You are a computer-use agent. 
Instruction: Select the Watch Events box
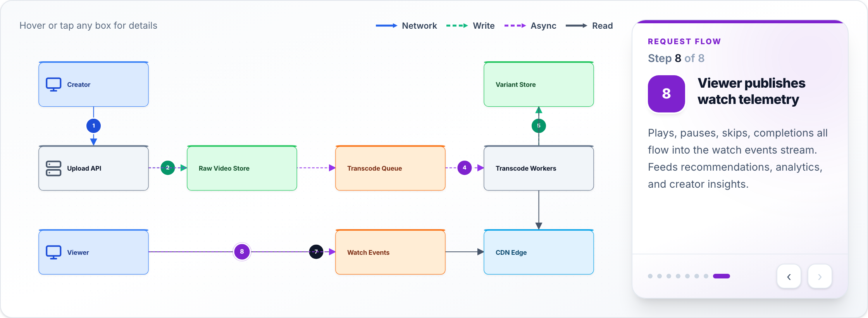point(390,252)
